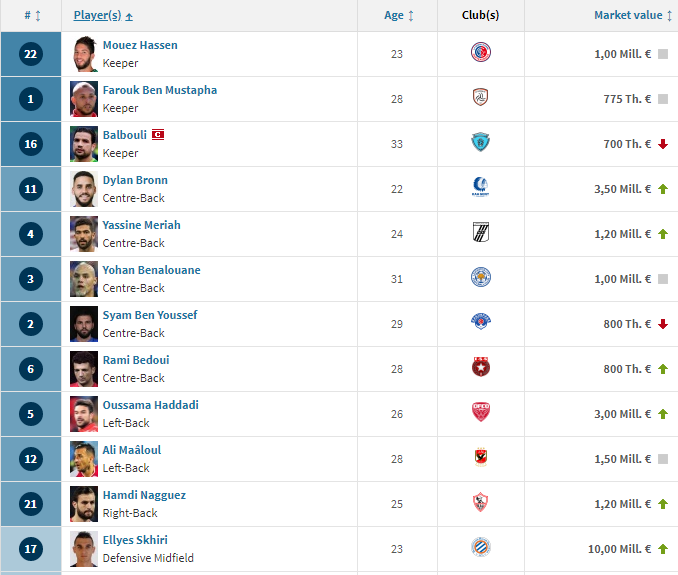The width and height of the screenshot is (678, 575).
Task: Sort by Market value column header
Action: coord(633,16)
